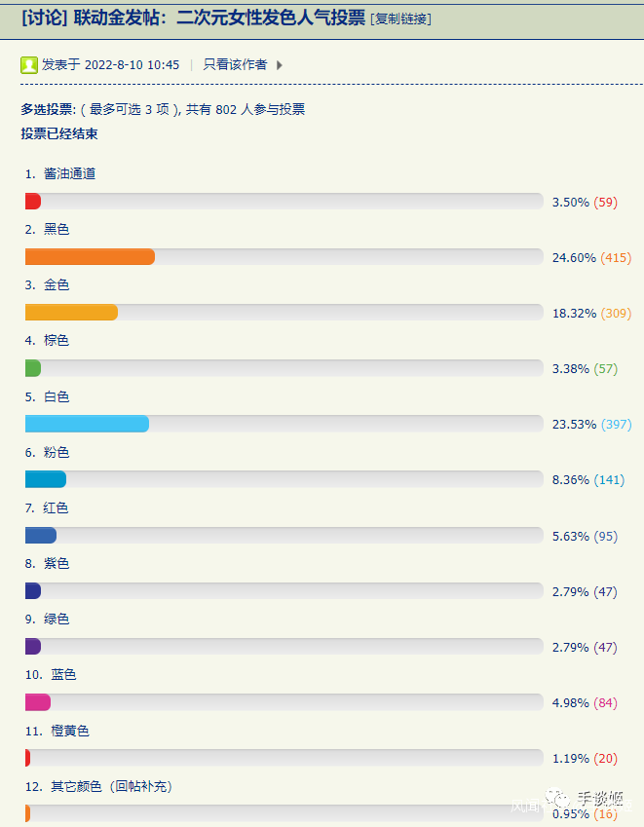
Task: Click the 橙黄色 option label
Action: (x=70, y=731)
